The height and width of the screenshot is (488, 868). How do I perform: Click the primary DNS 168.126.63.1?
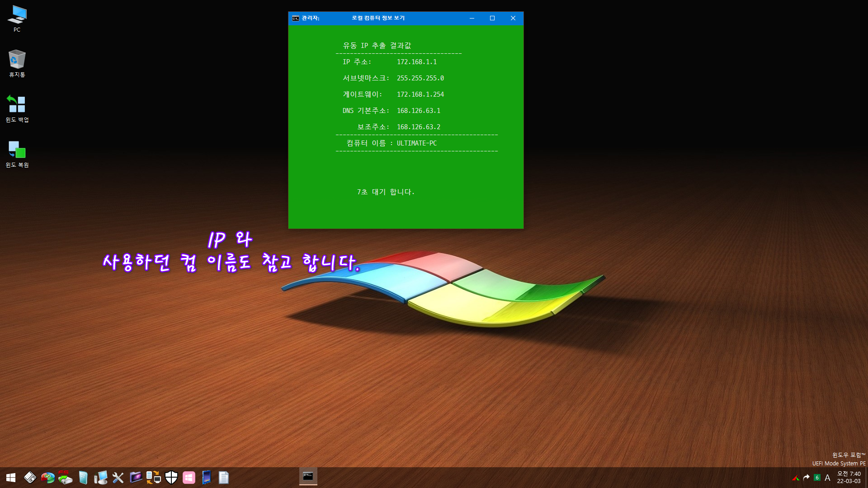(419, 111)
